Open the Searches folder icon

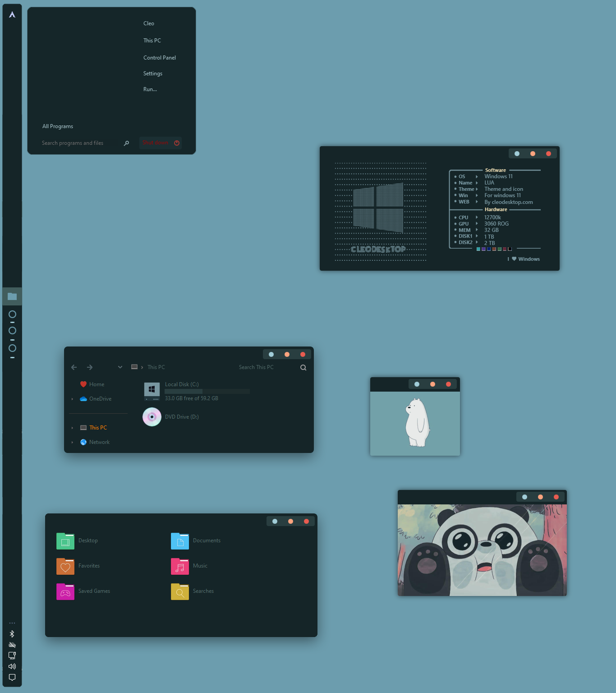180,591
